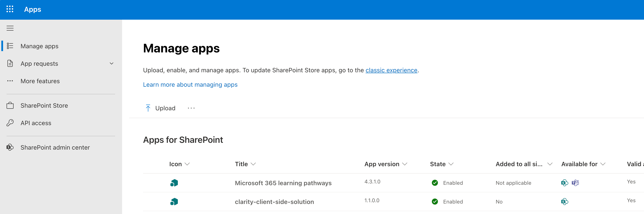Click the Enabled checkmark for learning pathways
The image size is (644, 214).
[x=435, y=183]
